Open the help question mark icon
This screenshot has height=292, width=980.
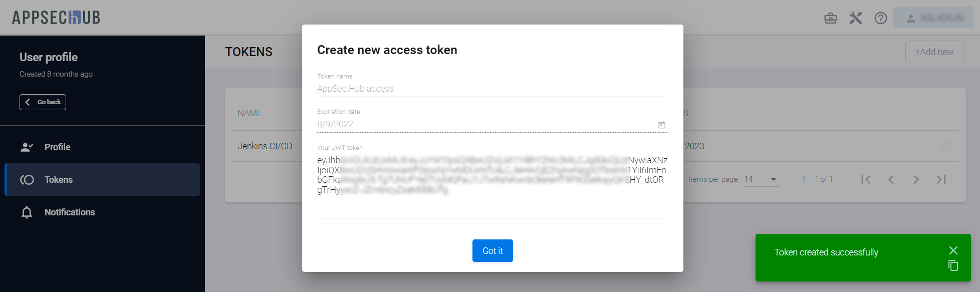pos(881,19)
